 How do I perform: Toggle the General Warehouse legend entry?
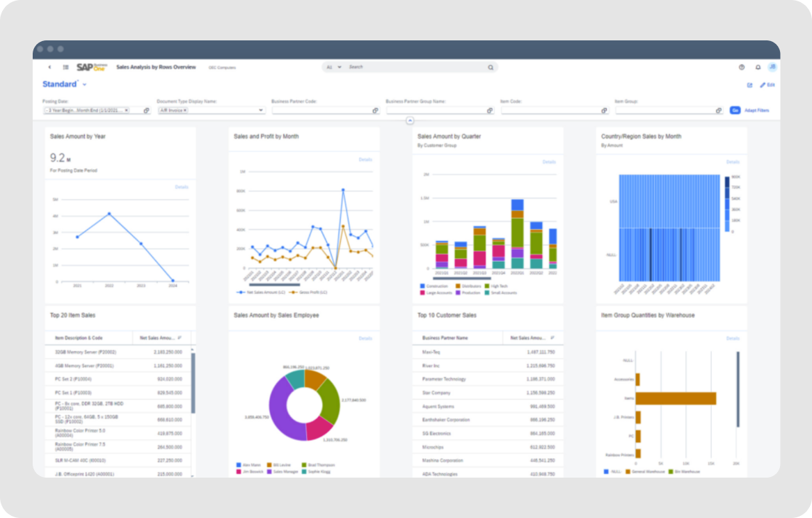[648, 471]
